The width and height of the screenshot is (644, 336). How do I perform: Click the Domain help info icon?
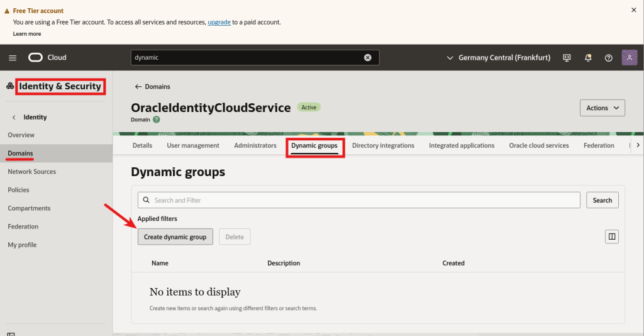156,119
